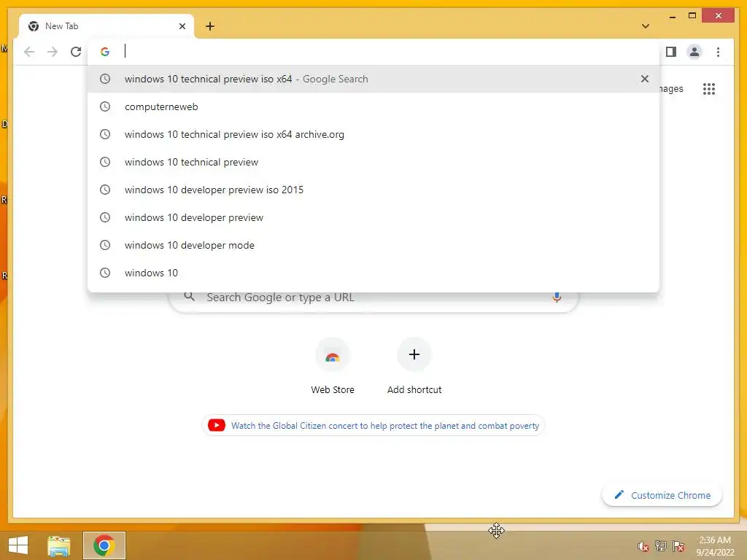Image resolution: width=747 pixels, height=560 pixels.
Task: Select 'windows 10 technical preview' suggestion
Action: point(373,162)
